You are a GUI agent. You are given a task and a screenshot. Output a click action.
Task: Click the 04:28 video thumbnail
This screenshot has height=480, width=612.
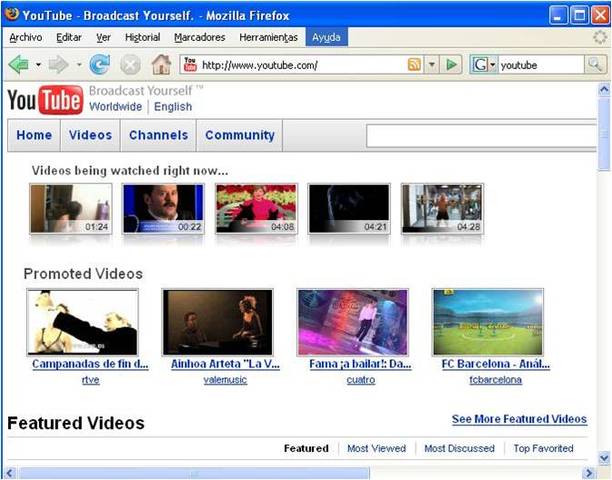443,209
